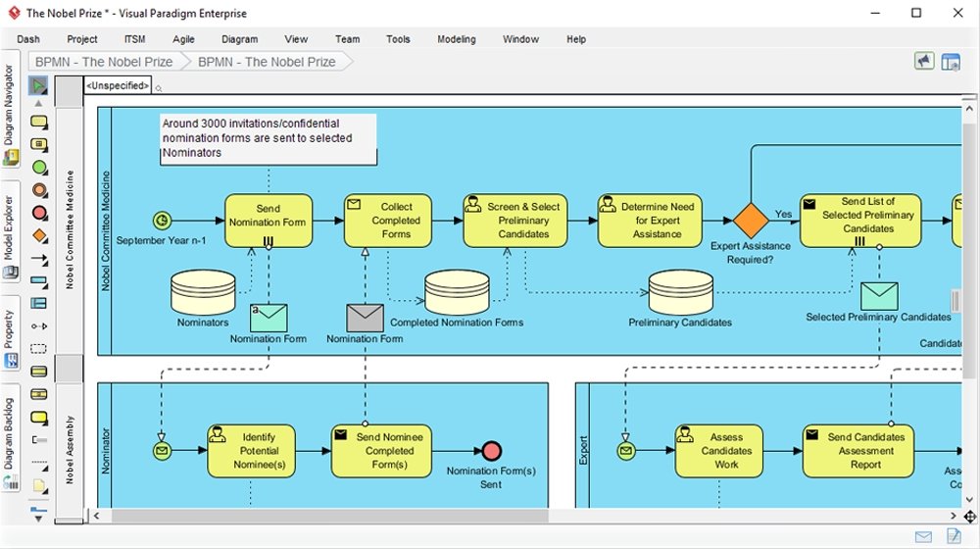Click the second BPMN - The Nobel Prize breadcrumb

pos(267,62)
